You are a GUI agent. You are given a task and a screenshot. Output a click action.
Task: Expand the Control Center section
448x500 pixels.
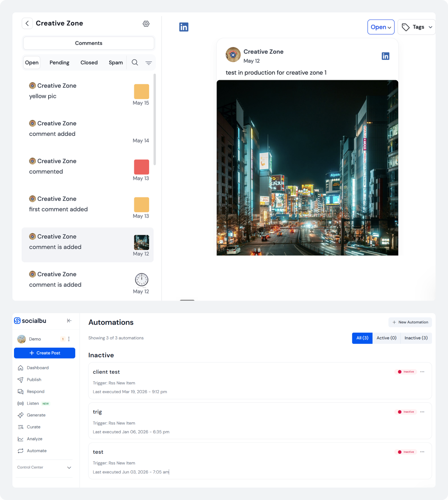click(44, 467)
